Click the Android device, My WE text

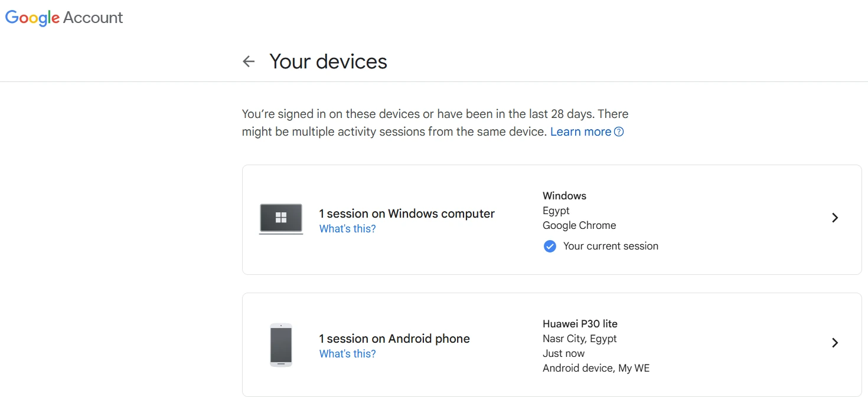[x=596, y=368]
